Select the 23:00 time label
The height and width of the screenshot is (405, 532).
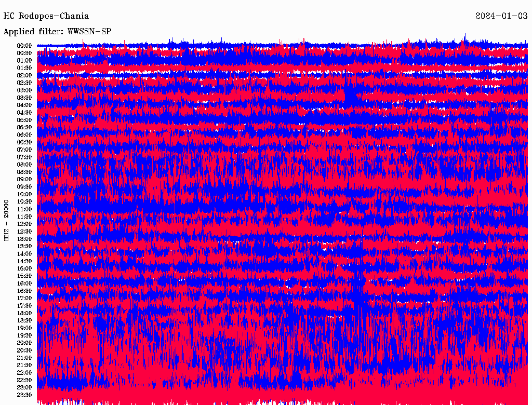click(24, 388)
